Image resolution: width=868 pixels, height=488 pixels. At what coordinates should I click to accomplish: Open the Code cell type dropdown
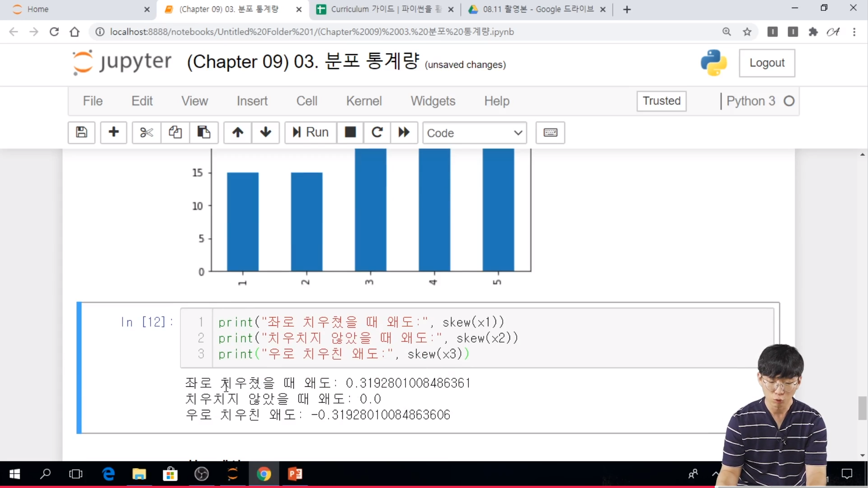474,133
